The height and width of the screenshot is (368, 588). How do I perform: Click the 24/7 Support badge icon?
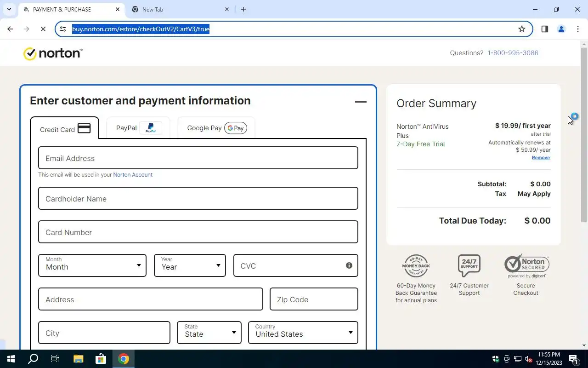(469, 266)
